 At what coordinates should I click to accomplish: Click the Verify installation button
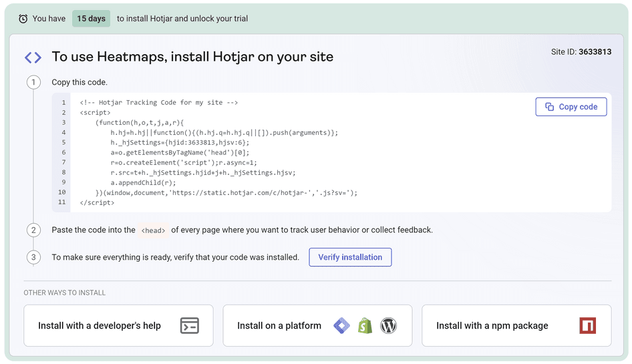click(350, 257)
